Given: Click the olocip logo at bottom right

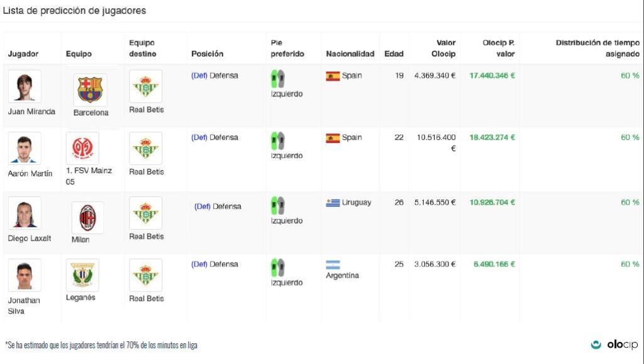Looking at the screenshot, I should (x=614, y=344).
